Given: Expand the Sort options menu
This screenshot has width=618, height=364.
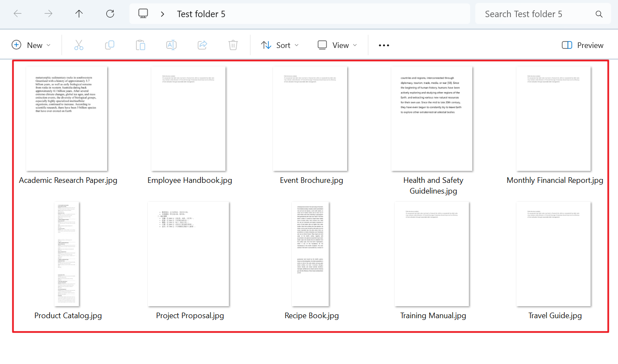Looking at the screenshot, I should (x=280, y=45).
